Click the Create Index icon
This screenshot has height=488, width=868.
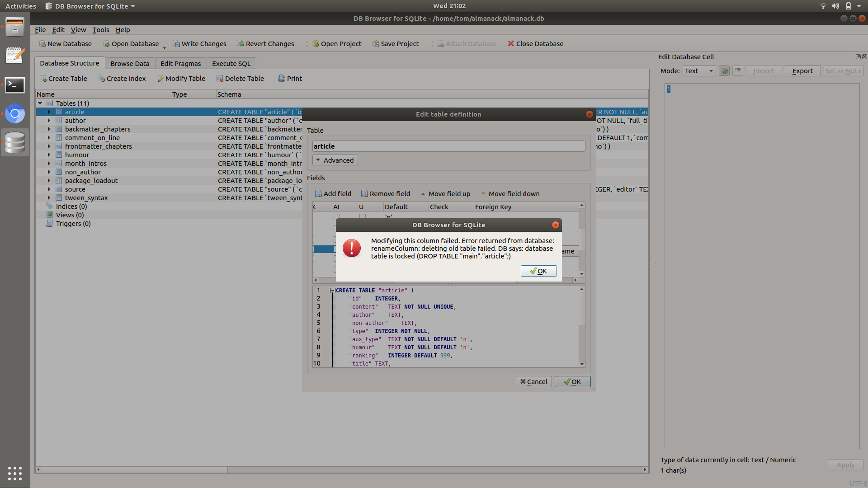[x=101, y=78]
